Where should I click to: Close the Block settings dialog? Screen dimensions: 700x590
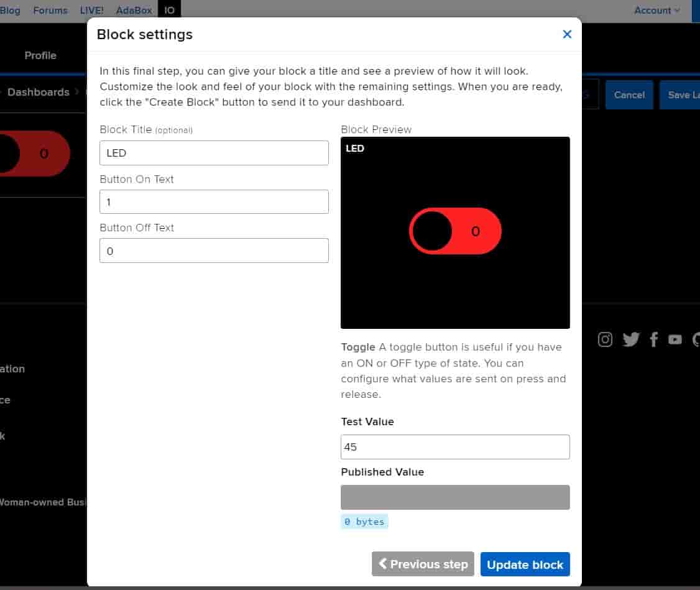click(566, 34)
